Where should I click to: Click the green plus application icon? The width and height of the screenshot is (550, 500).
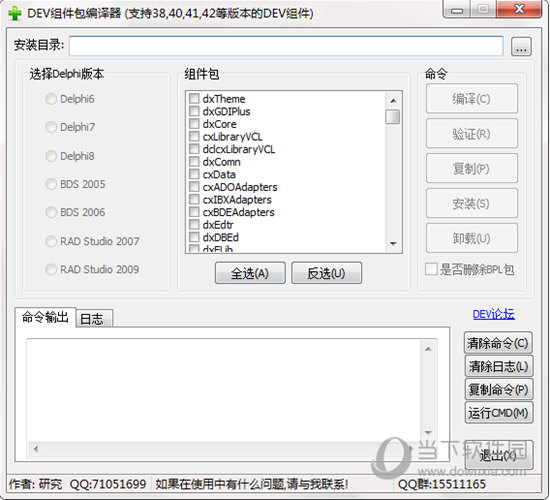click(15, 13)
